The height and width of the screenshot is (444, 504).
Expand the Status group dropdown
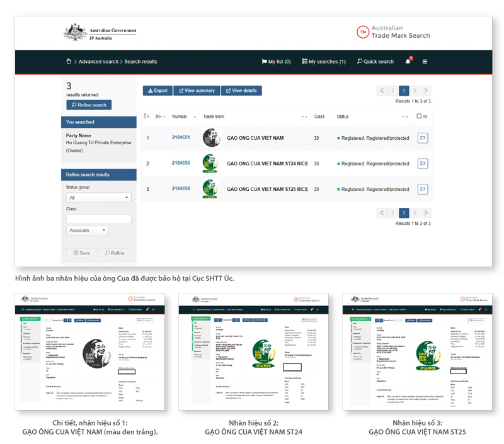[98, 198]
